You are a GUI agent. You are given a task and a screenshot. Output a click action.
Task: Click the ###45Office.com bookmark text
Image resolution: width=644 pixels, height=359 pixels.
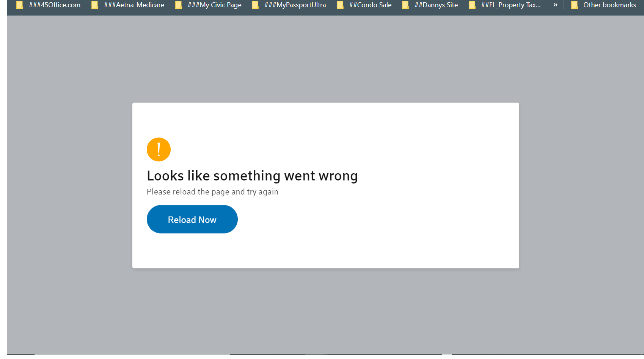(55, 5)
